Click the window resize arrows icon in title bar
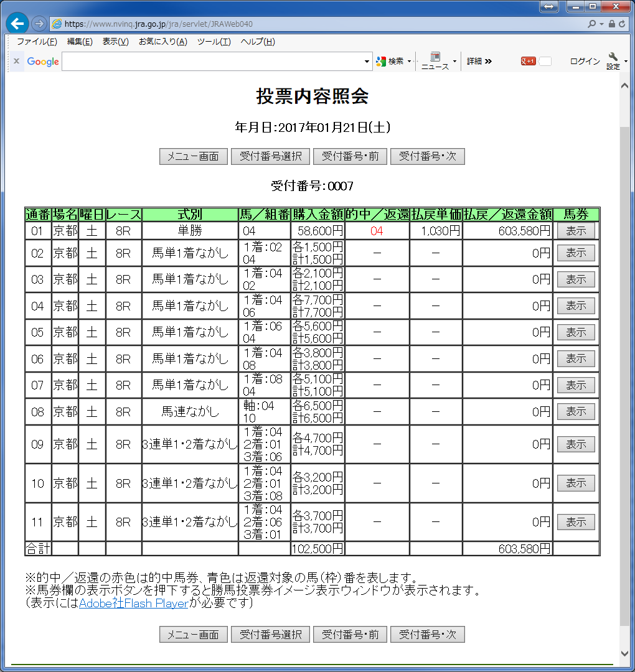The image size is (635, 672). click(549, 6)
